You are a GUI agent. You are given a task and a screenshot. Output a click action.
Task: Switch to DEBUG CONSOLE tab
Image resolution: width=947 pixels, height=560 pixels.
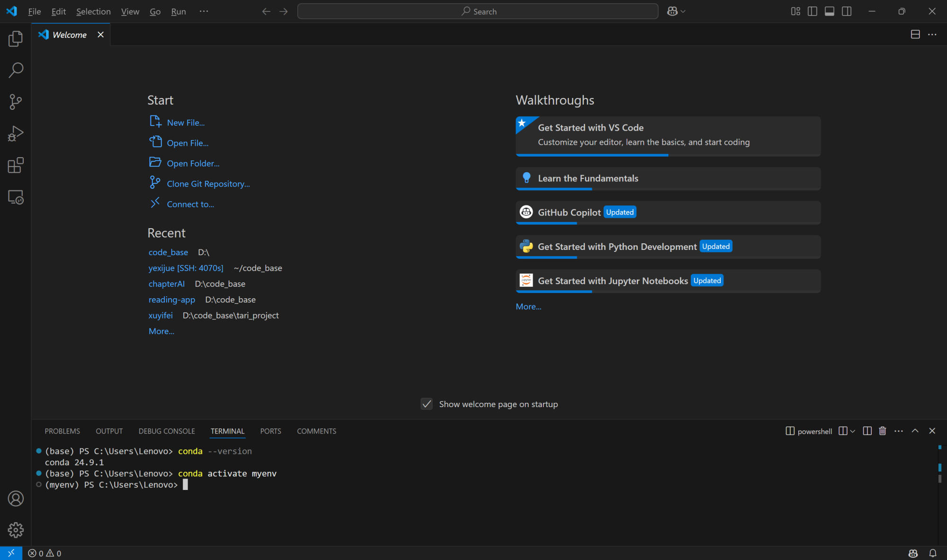point(167,431)
